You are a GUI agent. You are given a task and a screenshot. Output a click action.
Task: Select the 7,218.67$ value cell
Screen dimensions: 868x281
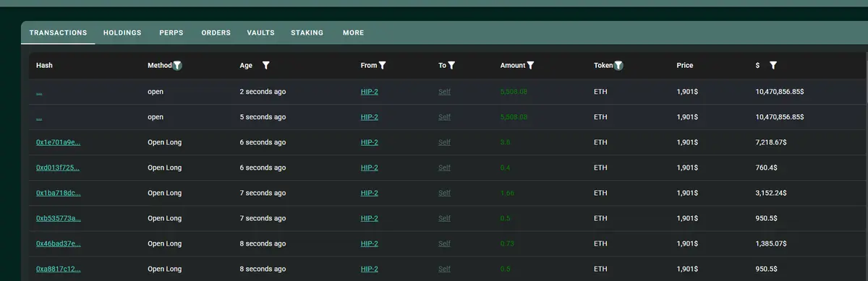771,142
